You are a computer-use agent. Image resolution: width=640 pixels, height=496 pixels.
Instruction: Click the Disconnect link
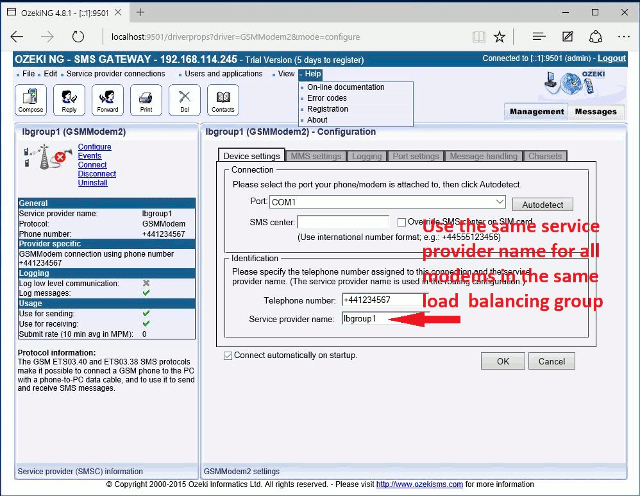pos(97,173)
